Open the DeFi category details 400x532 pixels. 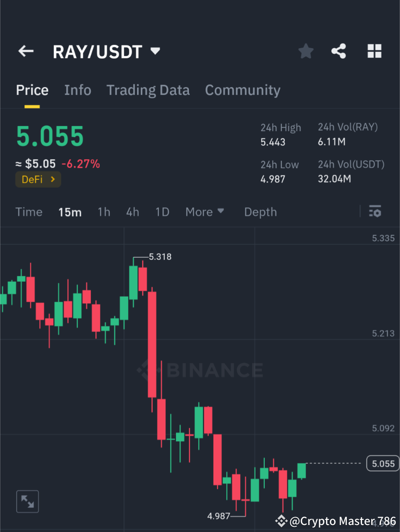[38, 179]
